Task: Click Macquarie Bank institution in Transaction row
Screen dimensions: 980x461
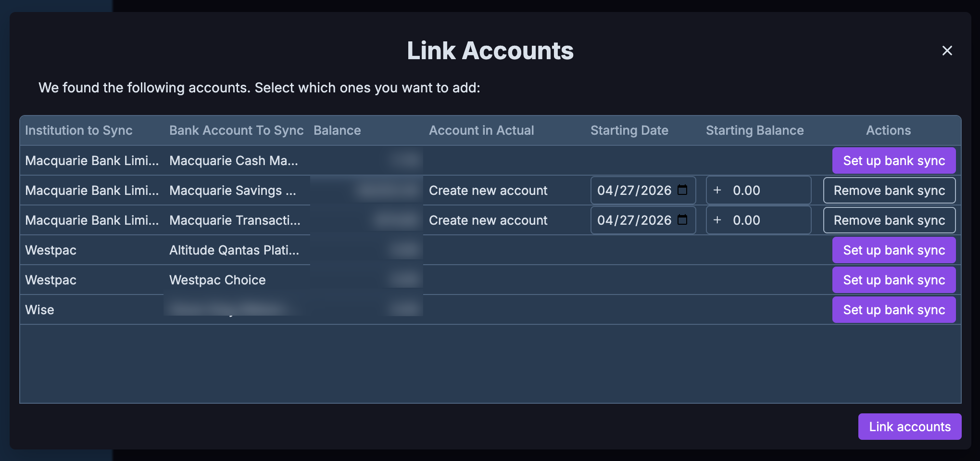Action: point(92,220)
